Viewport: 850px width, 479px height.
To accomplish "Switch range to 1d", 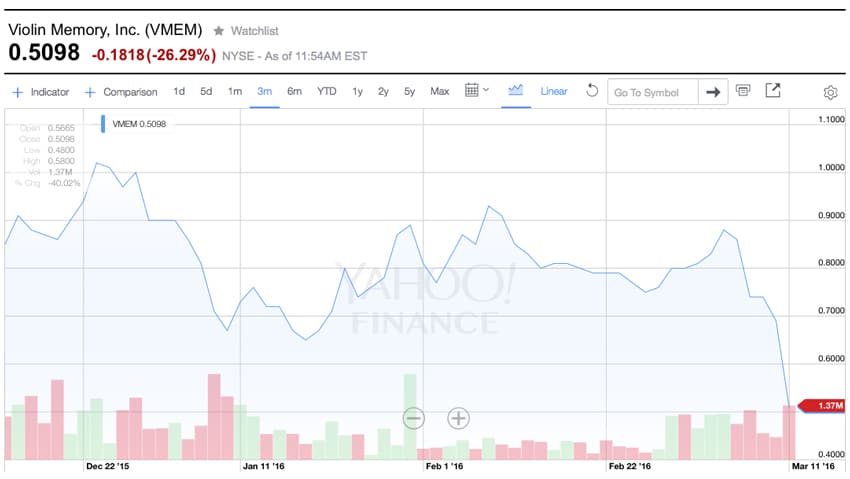I will (179, 91).
